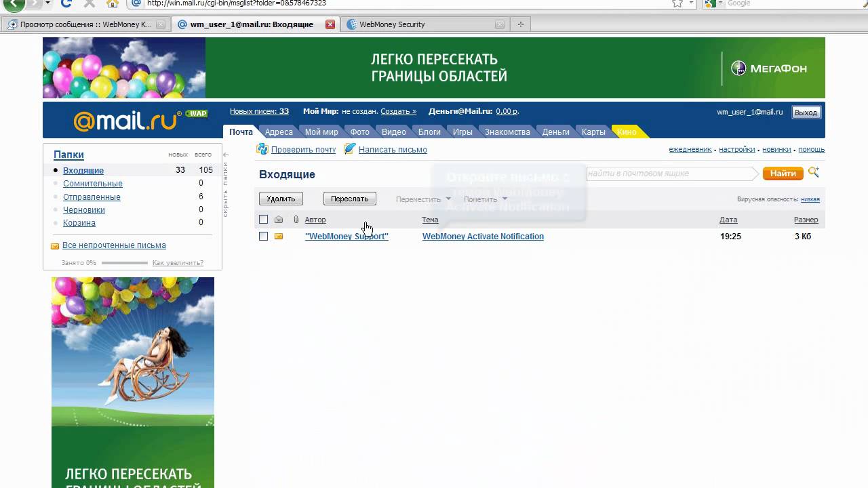Click the browser Google search box

(x=793, y=3)
